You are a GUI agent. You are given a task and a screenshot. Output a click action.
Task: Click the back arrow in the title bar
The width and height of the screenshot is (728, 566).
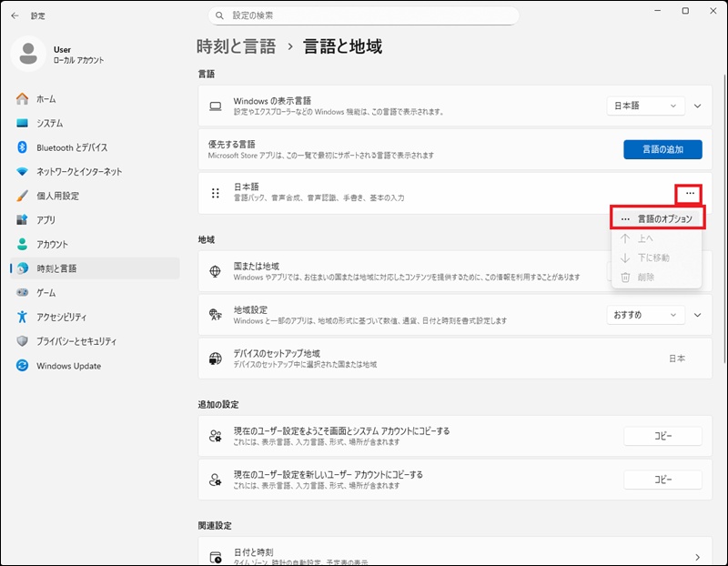[15, 15]
